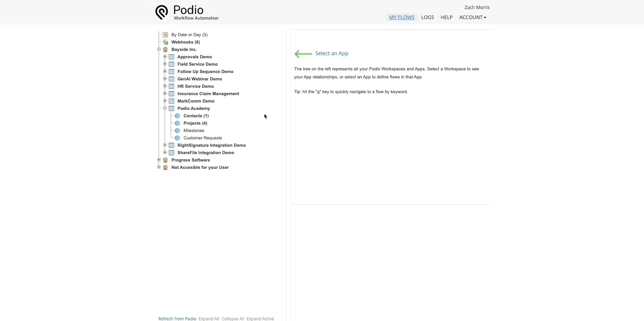Open the ACCOUNT dropdown menu

point(473,17)
